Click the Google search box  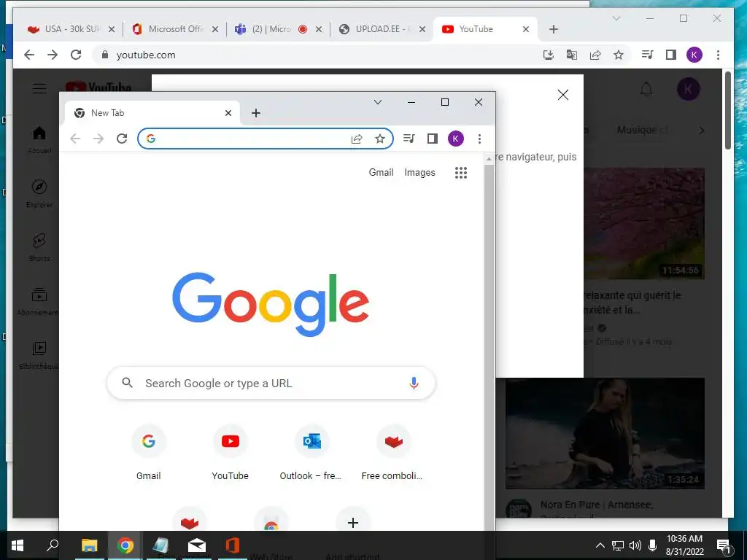(271, 383)
